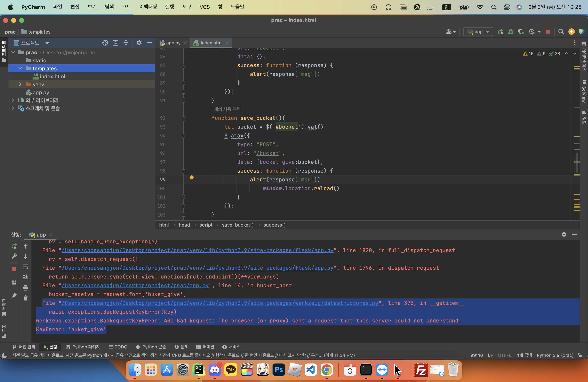Hide the project tool window
The image size is (588, 382).
coord(149,43)
